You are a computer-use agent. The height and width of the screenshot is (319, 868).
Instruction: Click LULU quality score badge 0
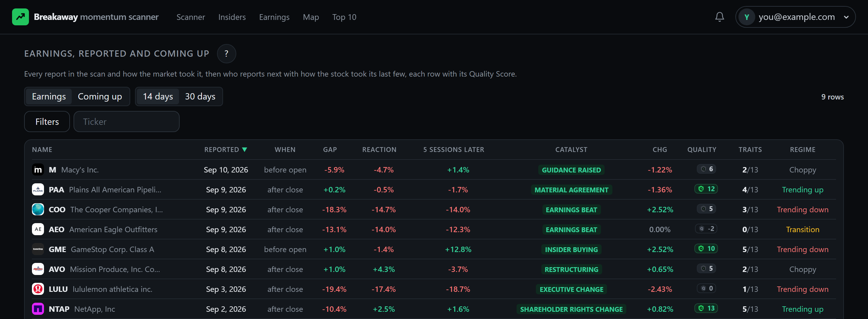tap(706, 288)
